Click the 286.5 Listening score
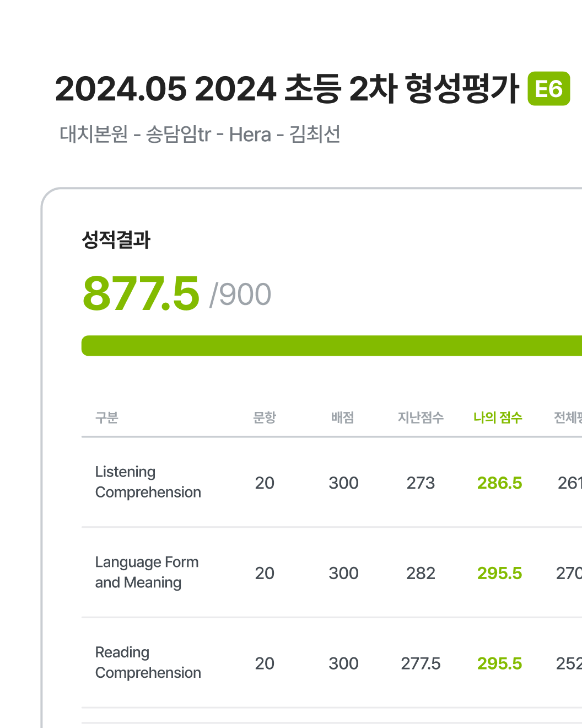582x728 pixels. point(499,483)
